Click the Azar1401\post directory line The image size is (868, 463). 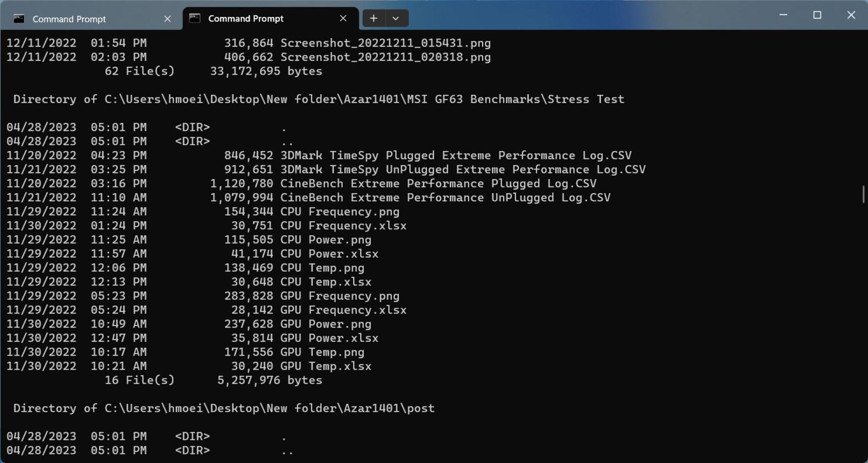click(224, 408)
